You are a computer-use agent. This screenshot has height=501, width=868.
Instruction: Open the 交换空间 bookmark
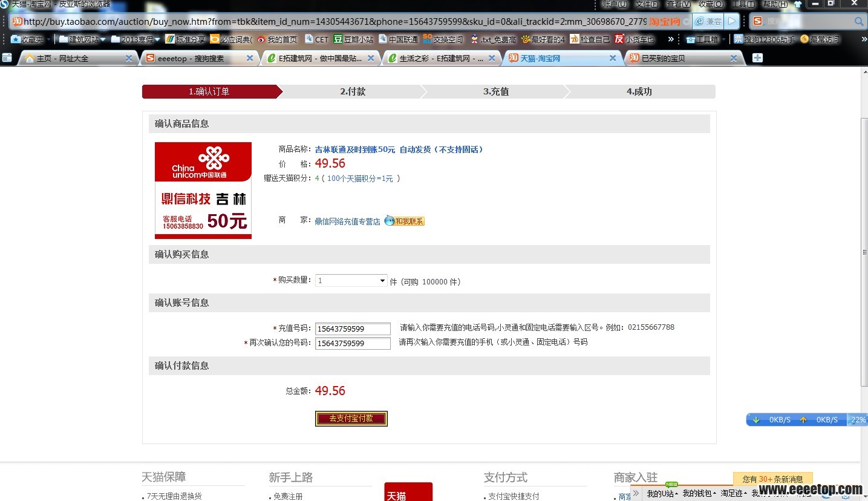point(443,39)
